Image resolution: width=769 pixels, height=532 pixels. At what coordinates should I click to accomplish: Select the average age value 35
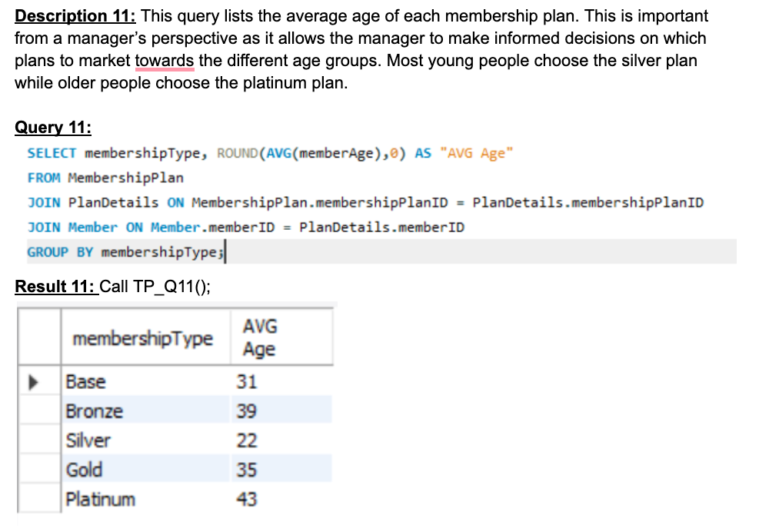coord(247,470)
